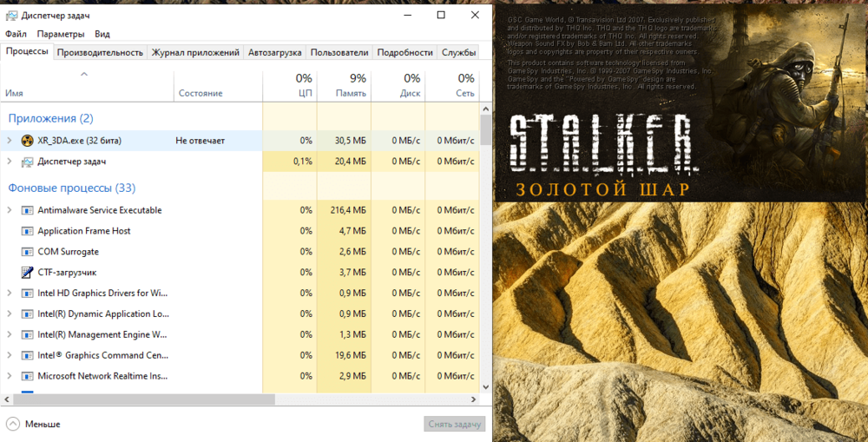Image resolution: width=868 pixels, height=442 pixels.
Task: Click the 216,4 МБ memory value
Action: tap(348, 210)
